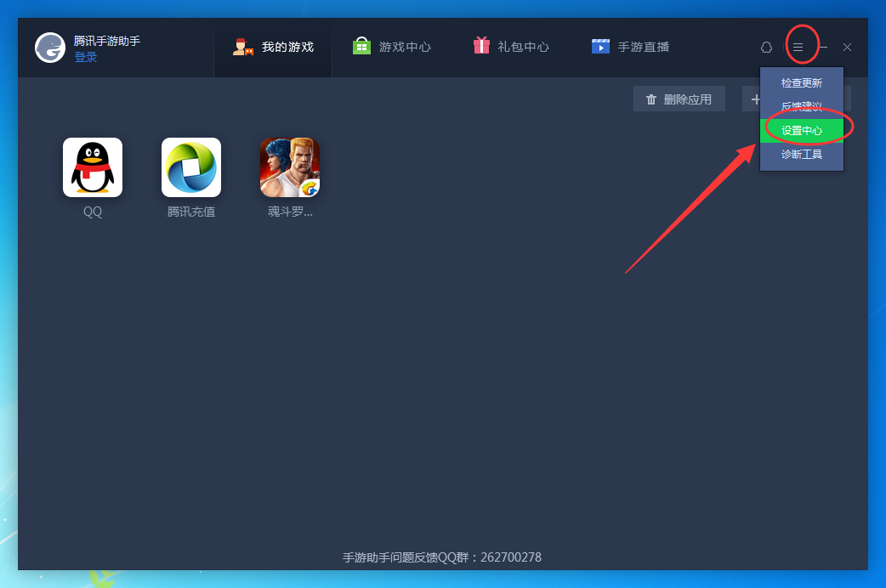Launch the 魂斗罗 Contra game
Viewport: 886px width, 588px height.
tap(289, 167)
